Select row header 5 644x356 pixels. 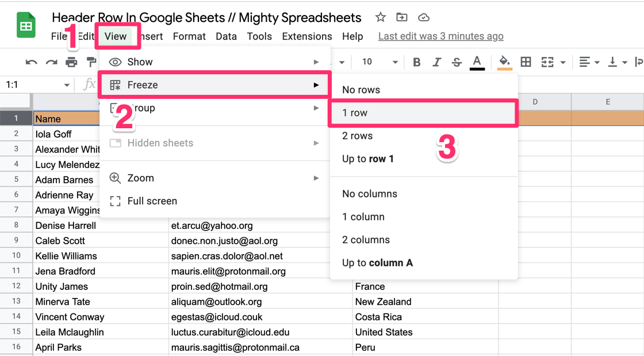coord(16,179)
